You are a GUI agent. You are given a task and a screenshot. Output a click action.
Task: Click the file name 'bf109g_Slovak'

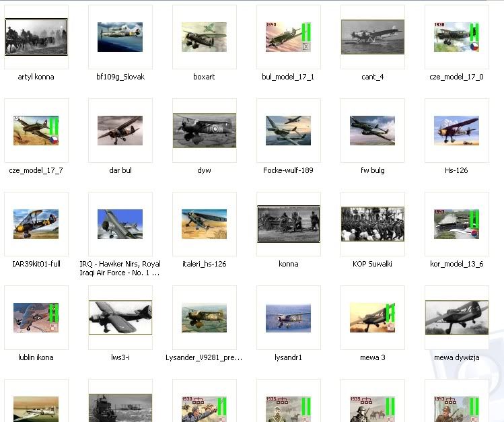(x=120, y=77)
